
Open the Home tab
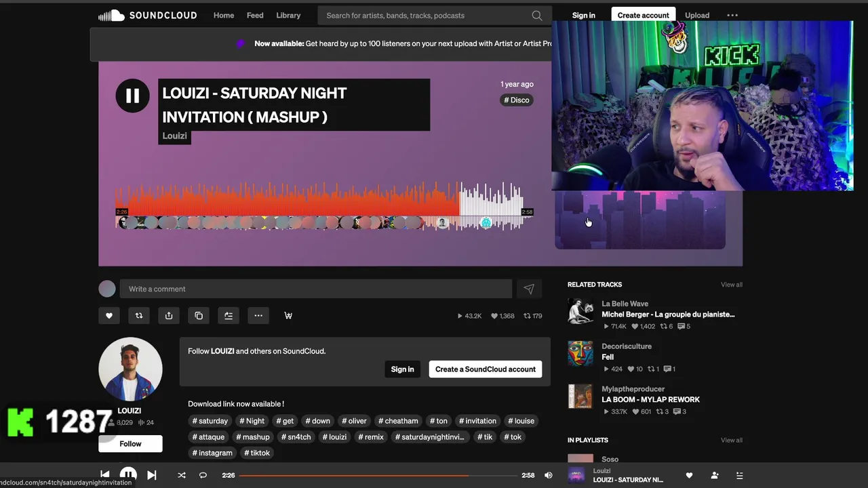(224, 15)
